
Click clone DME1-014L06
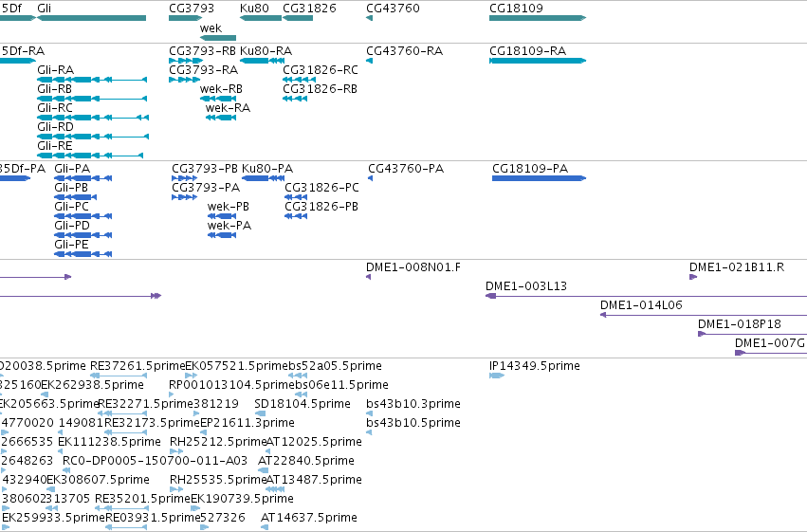click(704, 315)
